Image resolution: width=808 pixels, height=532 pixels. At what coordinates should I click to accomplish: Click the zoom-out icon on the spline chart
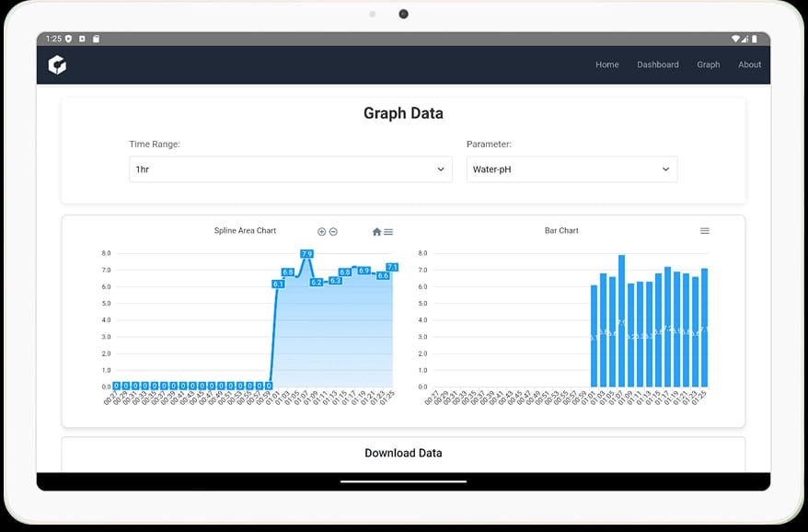coord(333,231)
